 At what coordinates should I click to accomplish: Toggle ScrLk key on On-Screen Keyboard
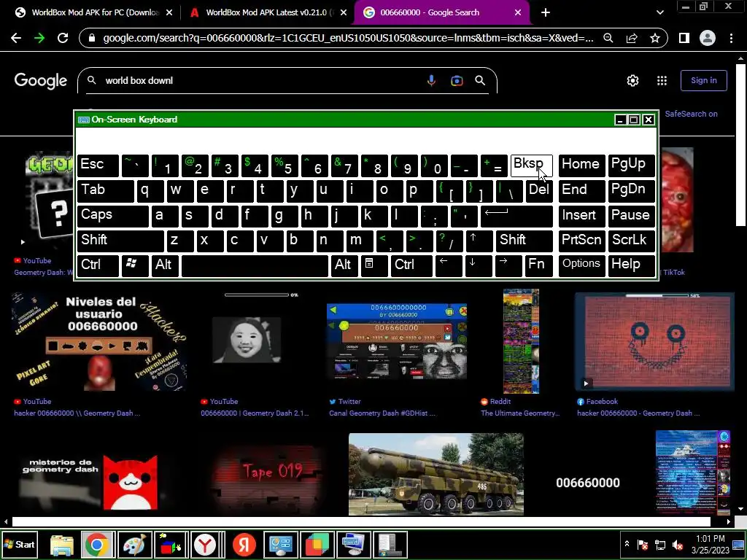pos(631,241)
